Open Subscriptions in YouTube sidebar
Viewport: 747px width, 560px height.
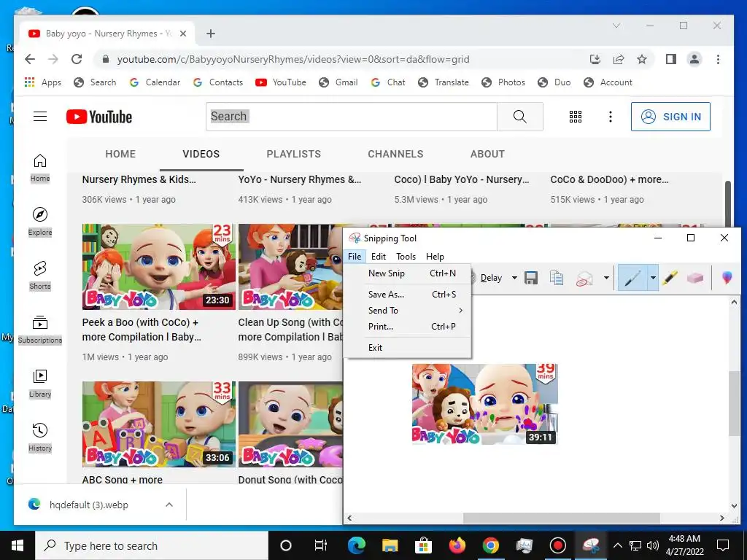pos(40,329)
